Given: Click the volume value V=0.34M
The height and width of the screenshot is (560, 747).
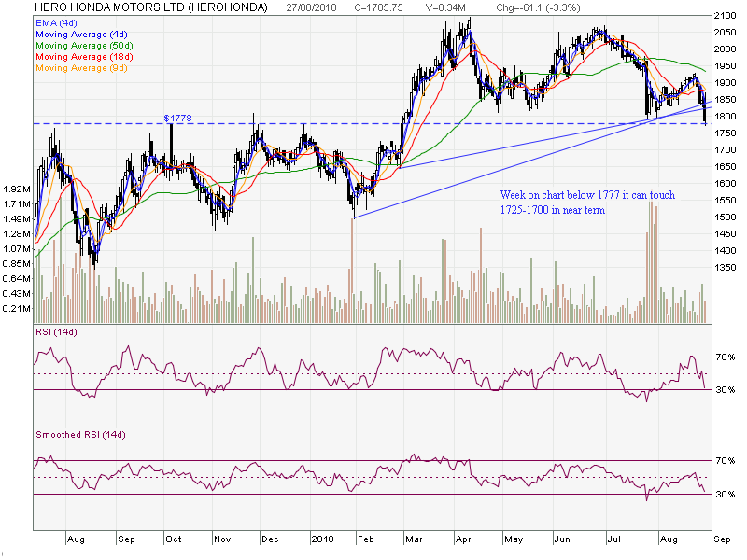Looking at the screenshot, I should (x=445, y=7).
